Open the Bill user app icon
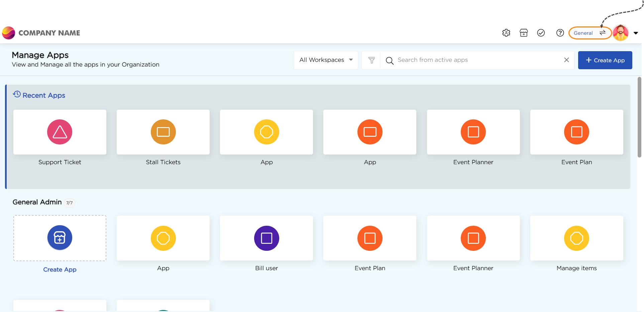The image size is (644, 312). pos(266,238)
